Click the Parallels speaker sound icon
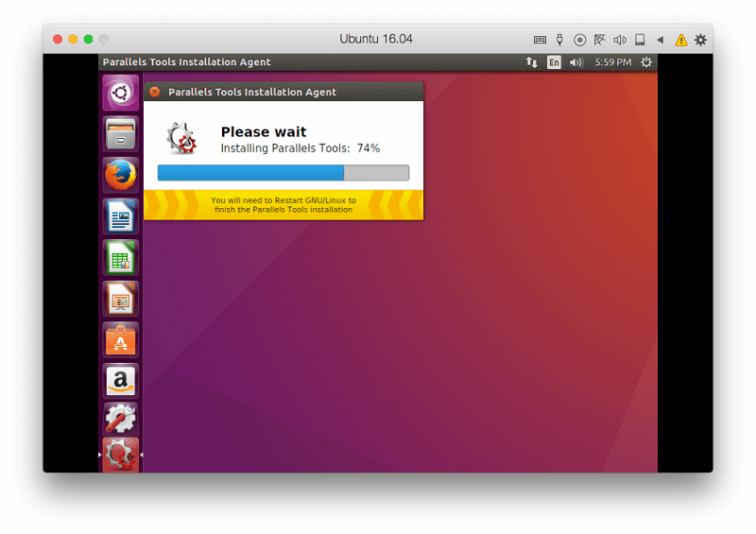Image resolution: width=756 pixels, height=534 pixels. (620, 40)
